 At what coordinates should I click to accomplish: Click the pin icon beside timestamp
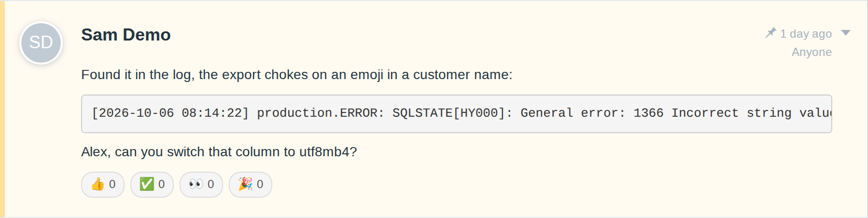pyautogui.click(x=770, y=33)
